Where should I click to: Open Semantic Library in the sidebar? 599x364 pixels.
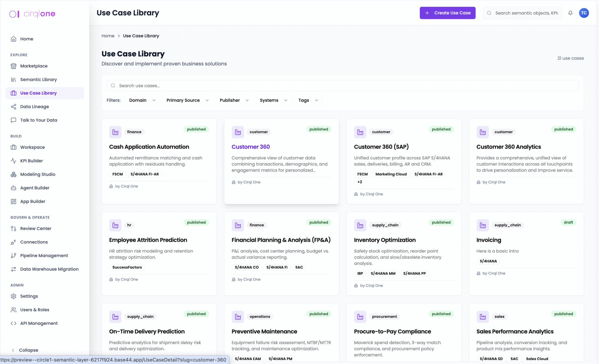tap(38, 80)
